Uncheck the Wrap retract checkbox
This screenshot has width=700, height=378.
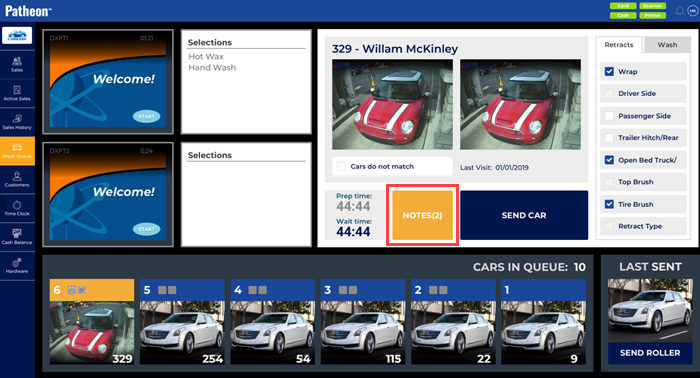(609, 71)
